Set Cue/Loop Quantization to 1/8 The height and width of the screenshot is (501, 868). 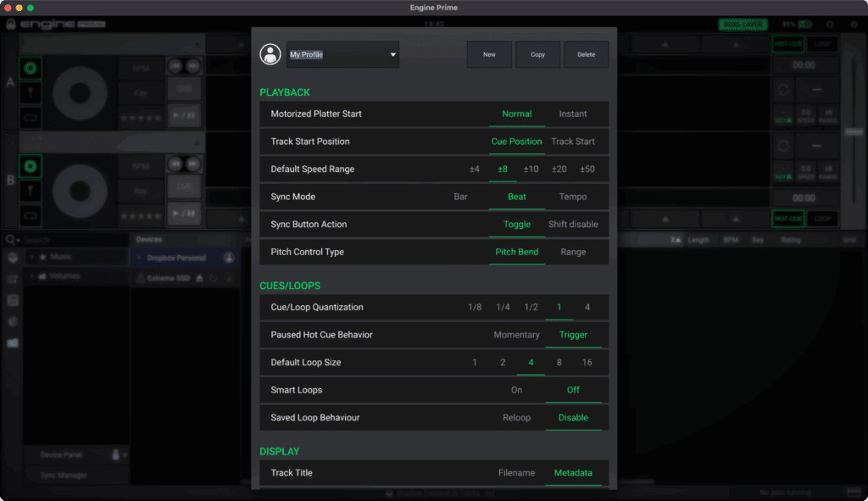pos(475,307)
